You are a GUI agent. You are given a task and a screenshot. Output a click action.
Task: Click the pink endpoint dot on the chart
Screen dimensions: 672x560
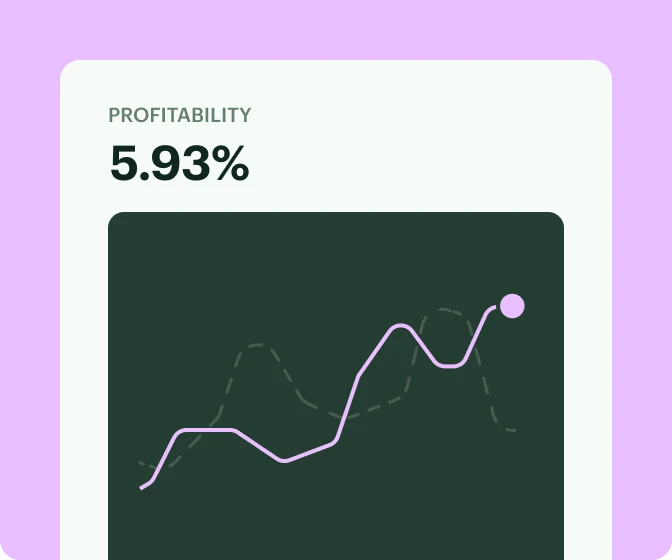coord(512,306)
